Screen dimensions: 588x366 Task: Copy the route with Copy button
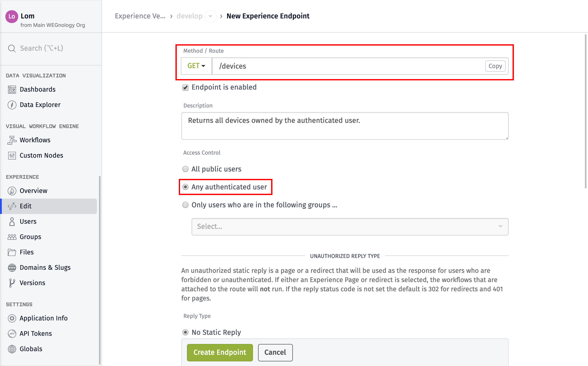[495, 66]
